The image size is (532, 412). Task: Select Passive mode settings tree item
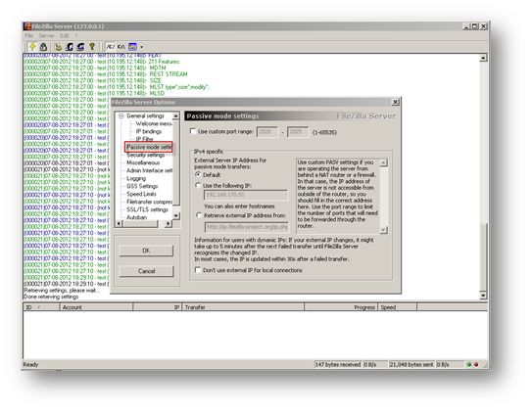click(149, 147)
